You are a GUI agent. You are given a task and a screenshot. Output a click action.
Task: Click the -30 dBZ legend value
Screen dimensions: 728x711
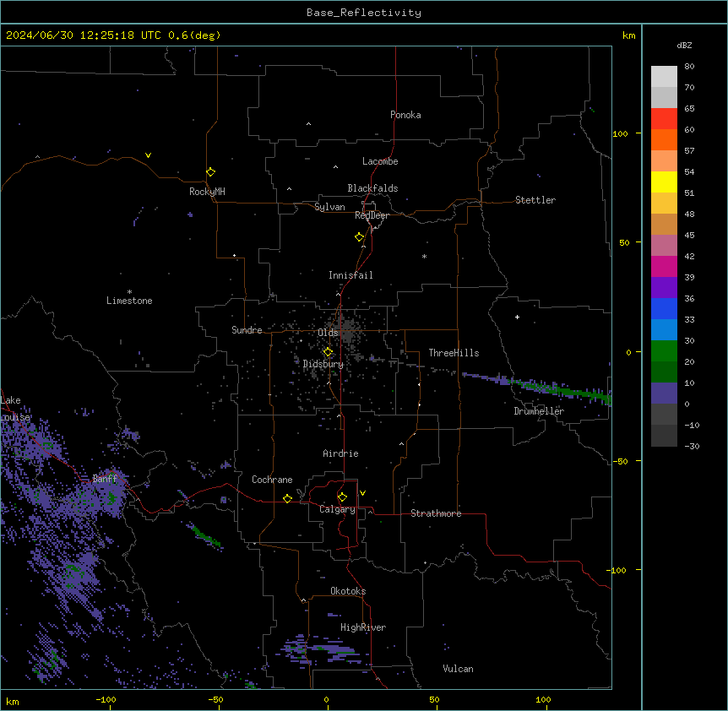(x=692, y=446)
